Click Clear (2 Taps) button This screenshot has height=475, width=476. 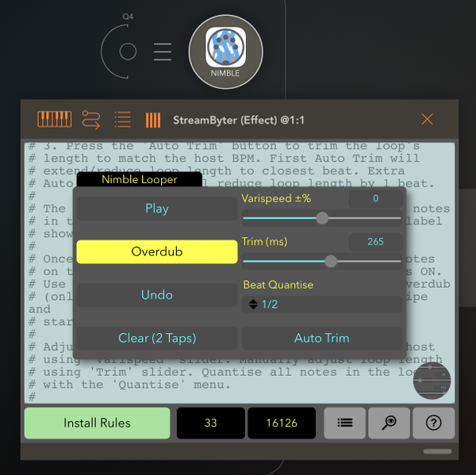(x=157, y=338)
